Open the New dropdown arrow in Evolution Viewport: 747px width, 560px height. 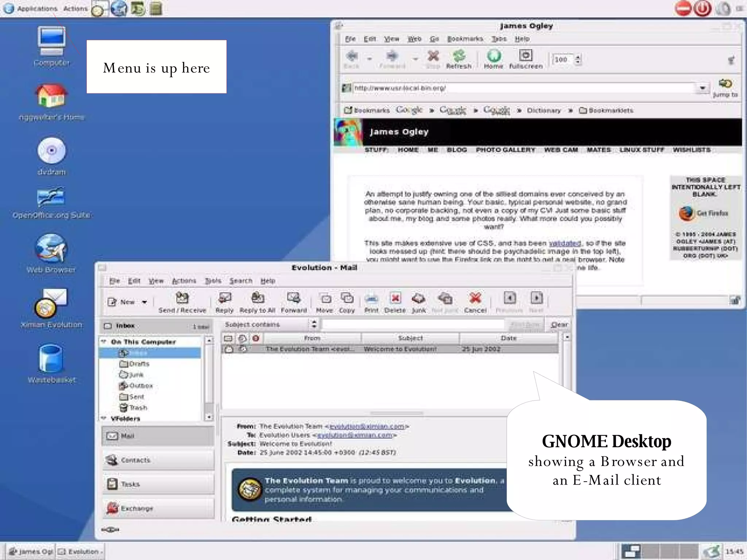click(144, 302)
